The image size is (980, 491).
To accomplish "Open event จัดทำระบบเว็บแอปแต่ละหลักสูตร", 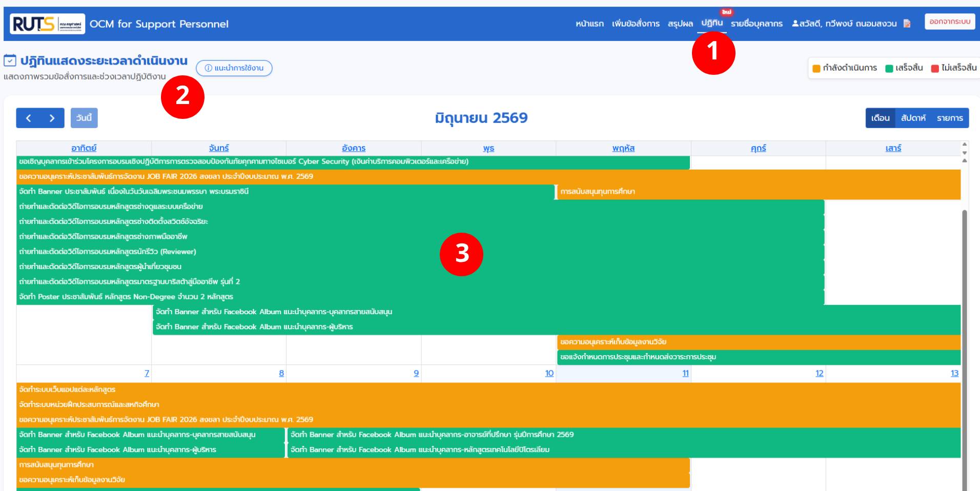I will tap(488, 390).
